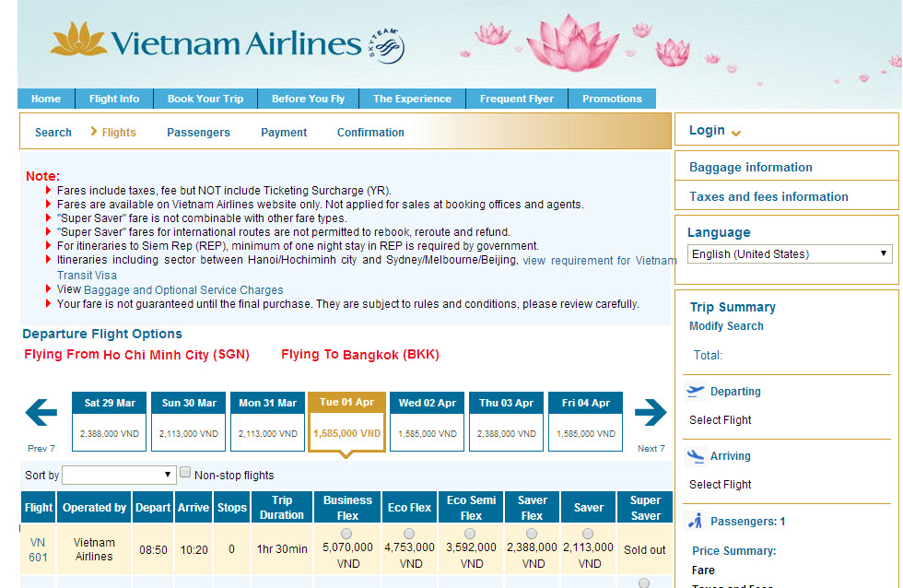903x588 pixels.
Task: Open the Sort by dropdown
Action: click(x=119, y=476)
